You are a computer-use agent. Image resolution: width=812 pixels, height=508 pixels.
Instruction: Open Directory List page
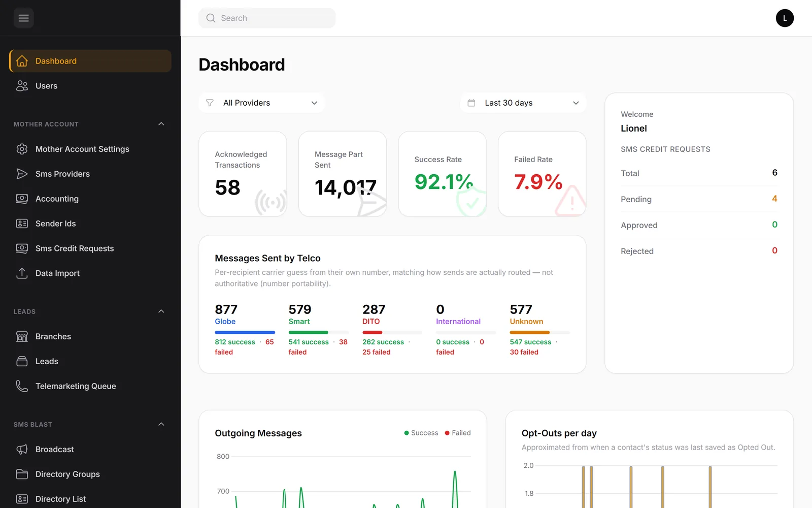(90, 499)
